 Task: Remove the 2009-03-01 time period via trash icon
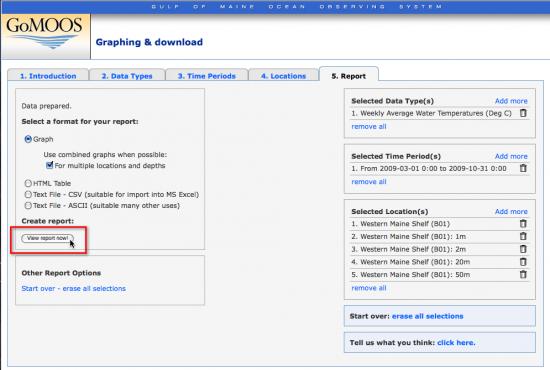(x=523, y=168)
